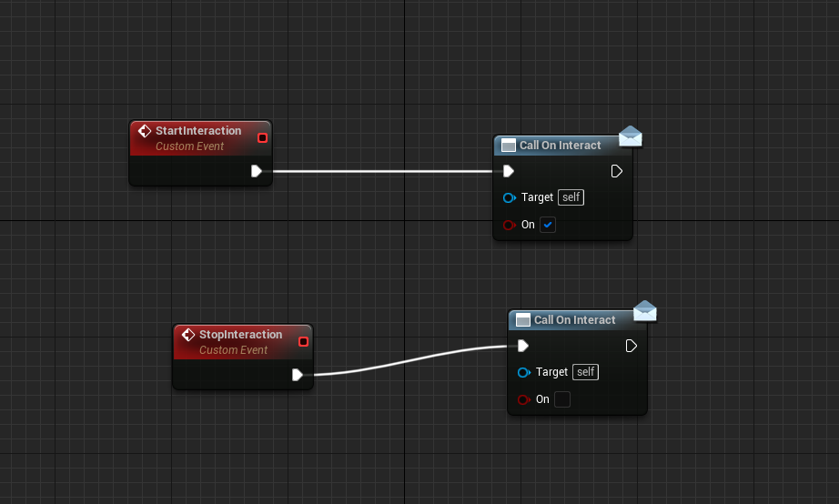Select the wire from StartInteraction to Call On Interact
839x504 pixels.
(x=382, y=171)
